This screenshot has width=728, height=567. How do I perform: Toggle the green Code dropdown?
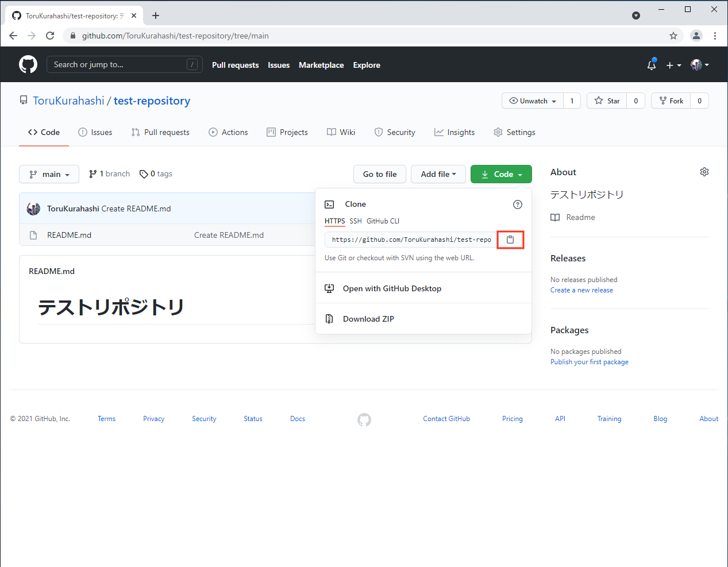pos(501,174)
